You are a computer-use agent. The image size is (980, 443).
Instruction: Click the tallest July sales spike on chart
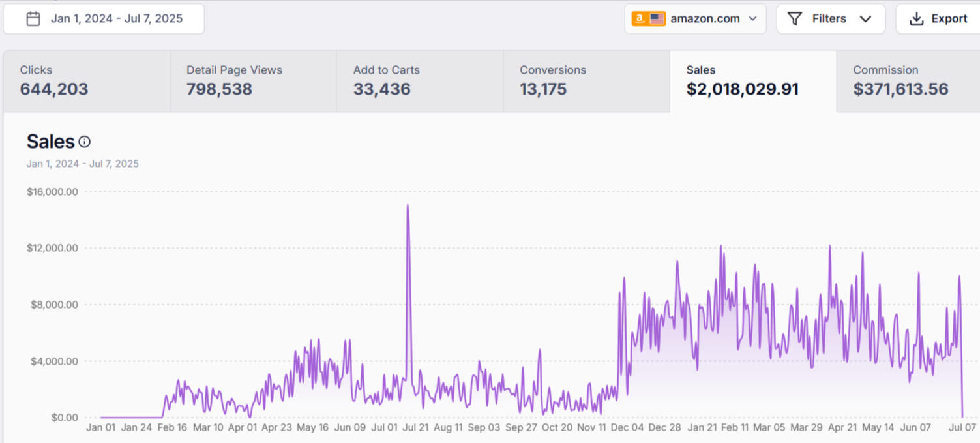[408, 206]
